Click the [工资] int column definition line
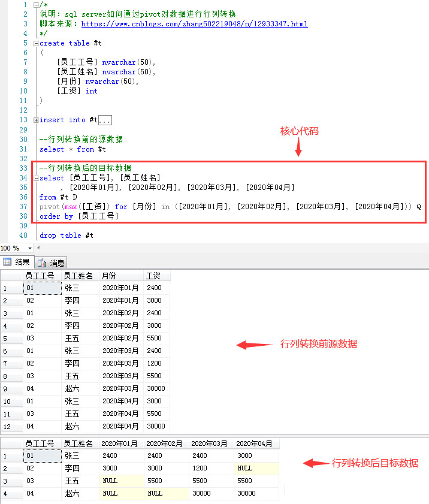This screenshot has height=504, width=429. pos(77,91)
